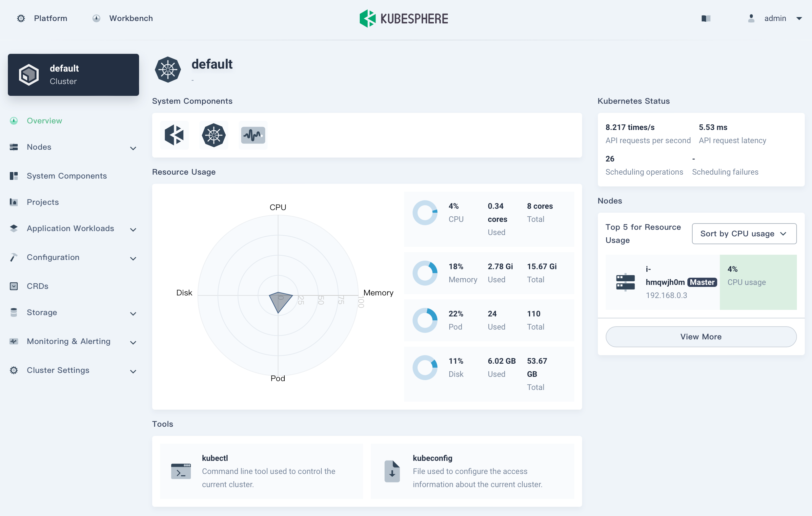
Task: Click the admin user avatar icon
Action: [x=751, y=19]
